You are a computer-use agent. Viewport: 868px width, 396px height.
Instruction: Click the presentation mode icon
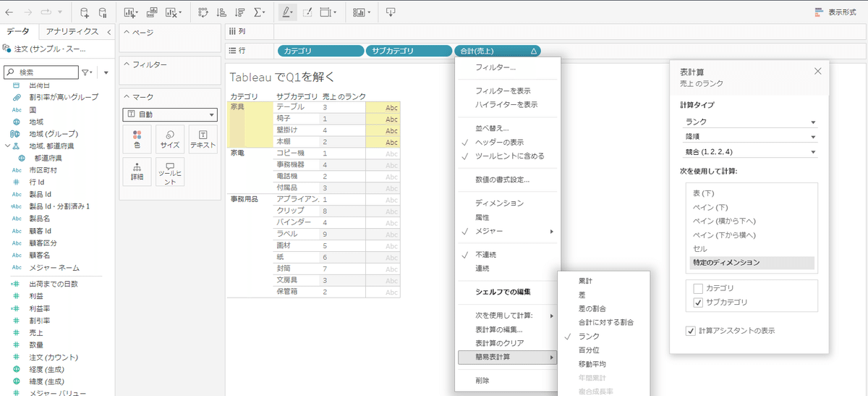point(391,12)
